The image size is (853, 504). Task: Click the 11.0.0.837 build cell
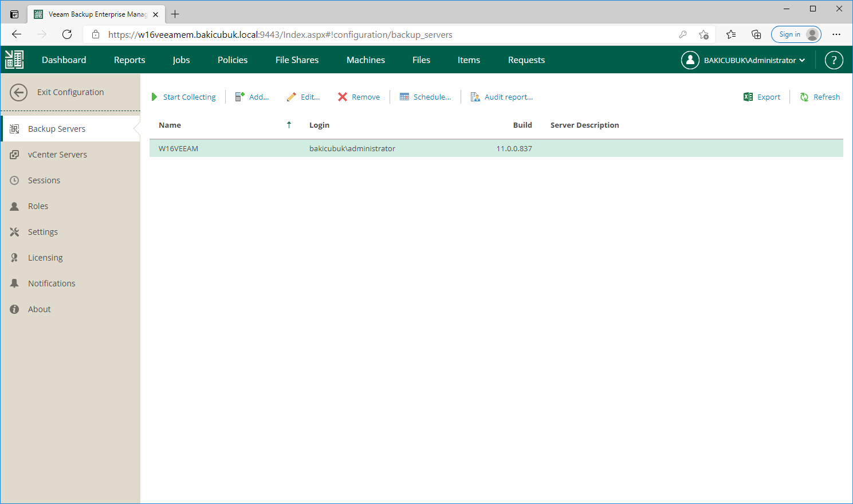(514, 148)
